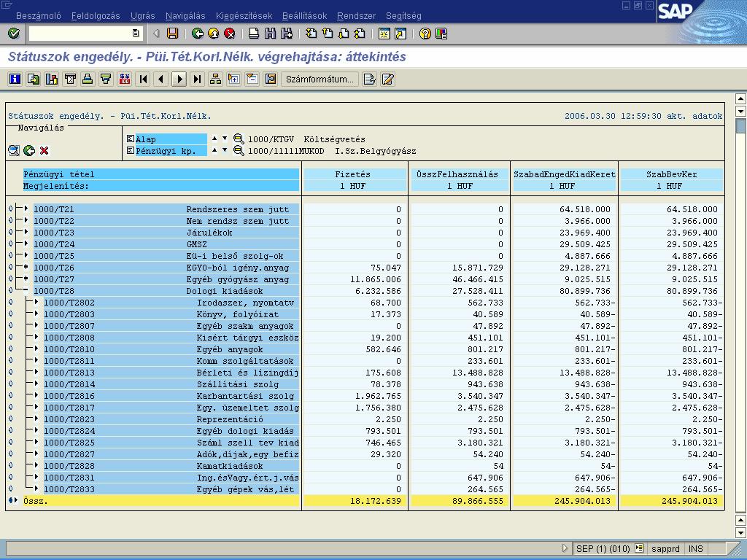Expand the 1000/T21 Rendszeres szem jutt node
The image size is (747, 560).
click(x=26, y=209)
